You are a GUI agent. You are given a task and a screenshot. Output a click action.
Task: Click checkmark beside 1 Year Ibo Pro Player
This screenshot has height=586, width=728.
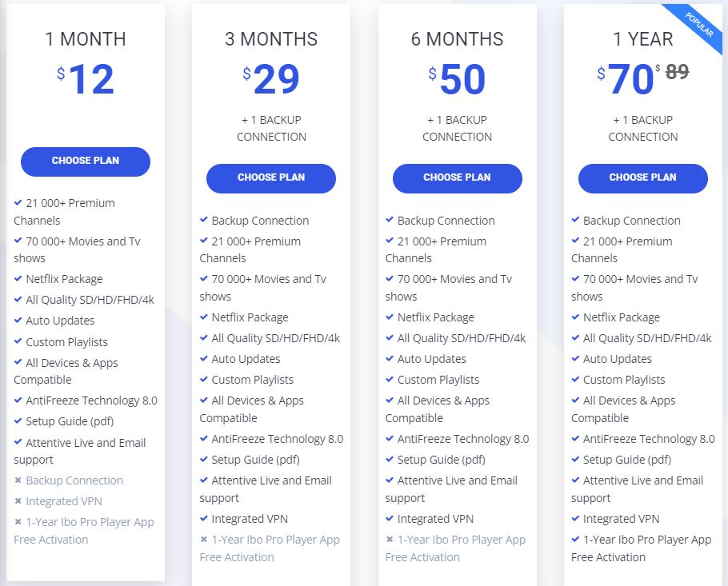(575, 539)
